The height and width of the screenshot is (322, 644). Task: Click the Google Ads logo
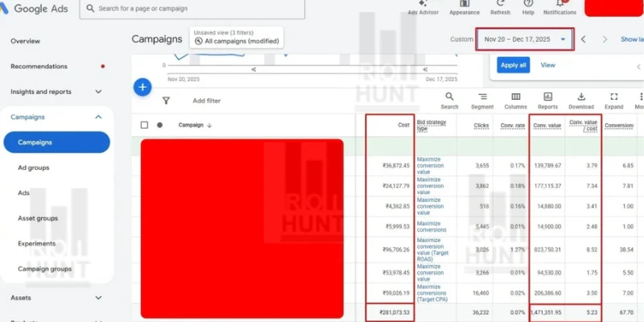coord(35,8)
